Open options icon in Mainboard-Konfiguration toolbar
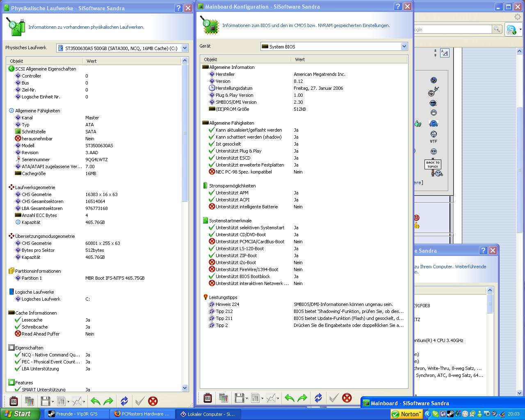Screen dimensions: 525x420 click(208, 397)
